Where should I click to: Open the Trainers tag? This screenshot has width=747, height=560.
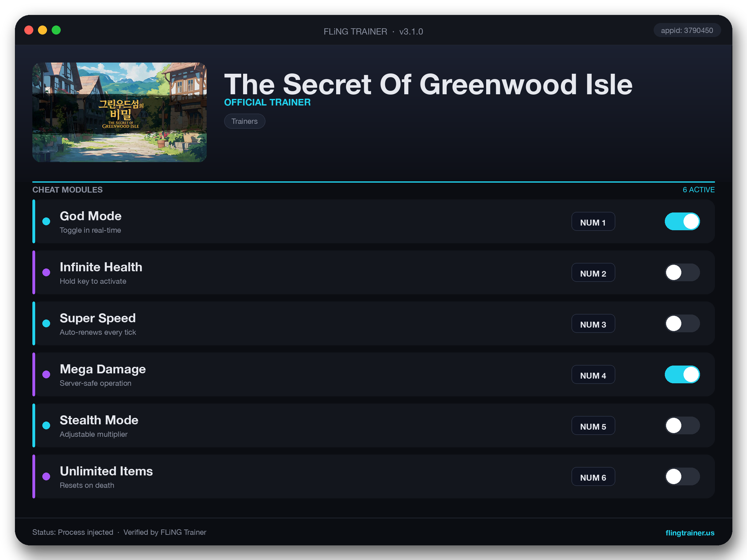pos(245,121)
